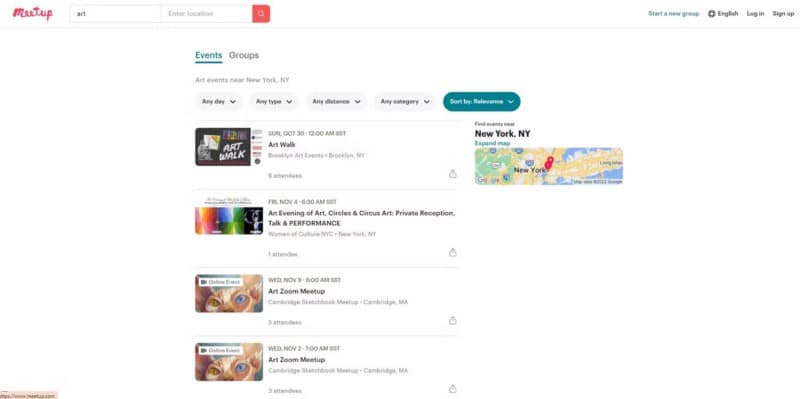Share the Nov 9 Art Zoom Meetup
Image resolution: width=800 pixels, height=399 pixels.
pyautogui.click(x=453, y=320)
